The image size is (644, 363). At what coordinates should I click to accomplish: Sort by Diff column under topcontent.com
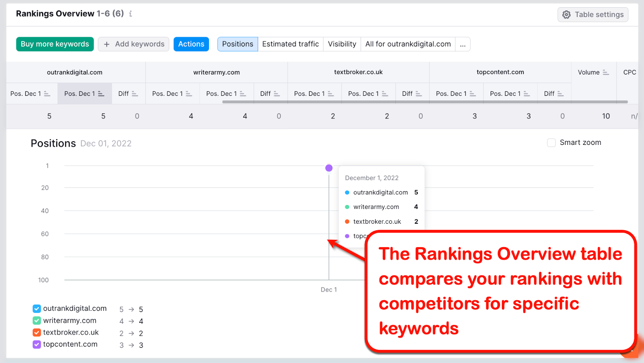pyautogui.click(x=554, y=94)
